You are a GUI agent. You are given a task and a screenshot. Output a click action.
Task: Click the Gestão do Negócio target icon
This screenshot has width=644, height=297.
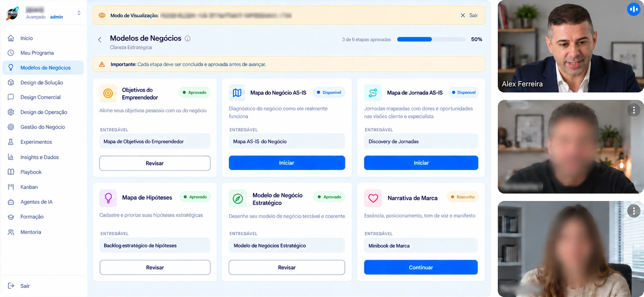pyautogui.click(x=11, y=127)
